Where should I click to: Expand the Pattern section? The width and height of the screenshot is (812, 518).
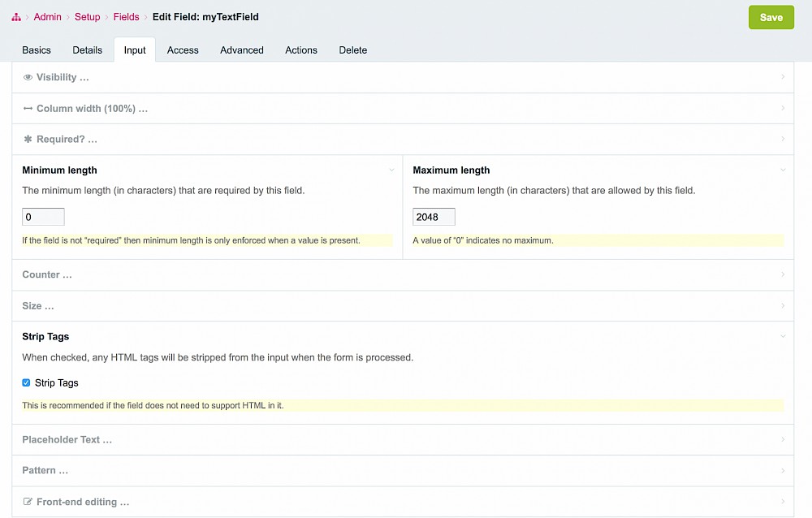point(45,470)
